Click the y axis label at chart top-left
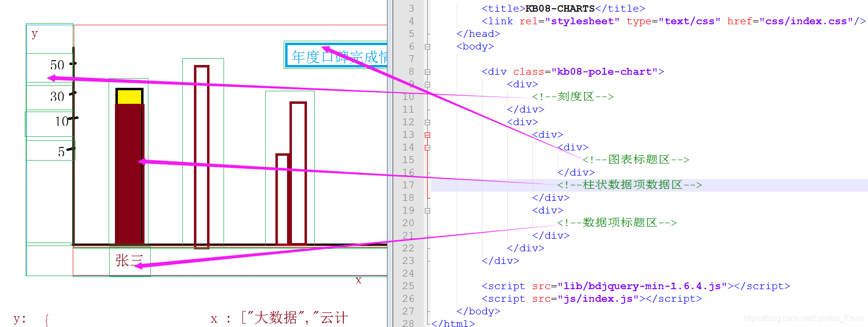The height and width of the screenshot is (327, 868). tap(34, 34)
